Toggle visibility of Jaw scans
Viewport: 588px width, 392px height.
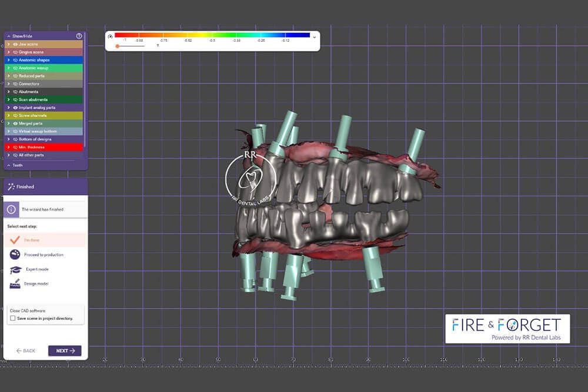[x=15, y=44]
